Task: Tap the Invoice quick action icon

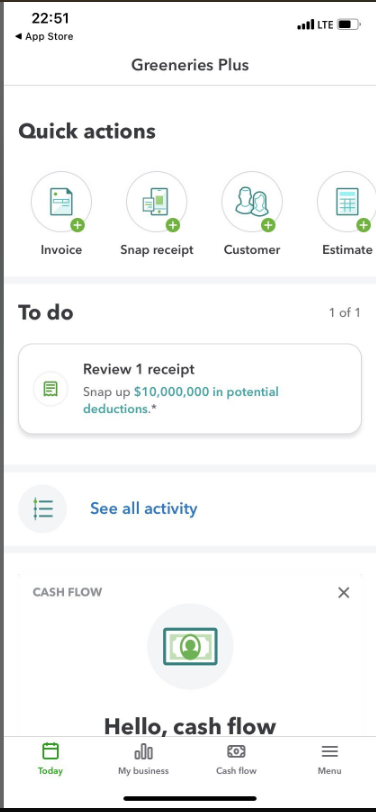Action: [61, 201]
